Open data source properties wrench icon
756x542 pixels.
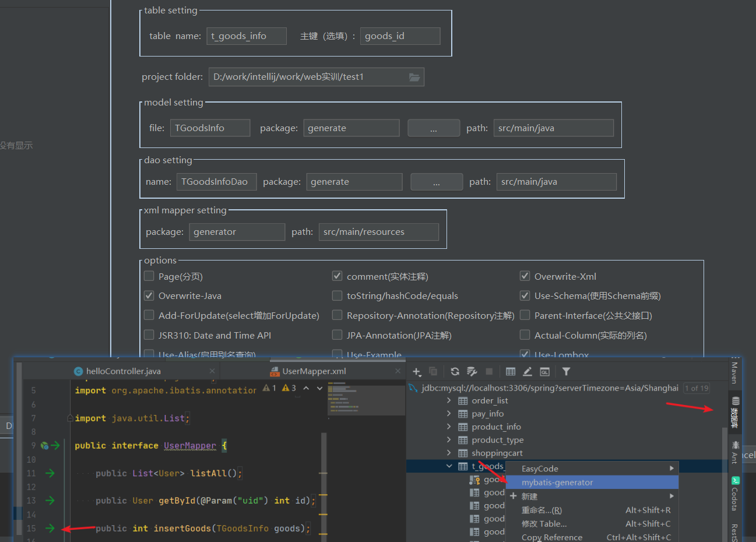click(x=472, y=371)
